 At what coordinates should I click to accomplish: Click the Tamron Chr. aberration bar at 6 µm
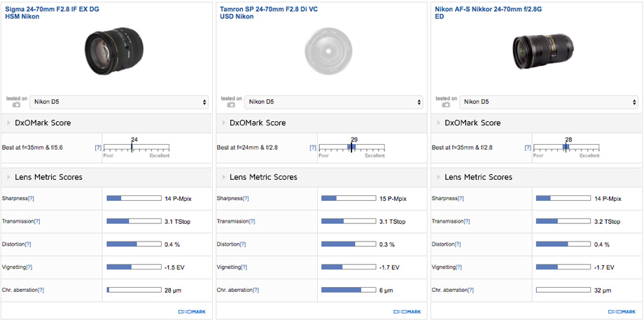click(x=349, y=290)
